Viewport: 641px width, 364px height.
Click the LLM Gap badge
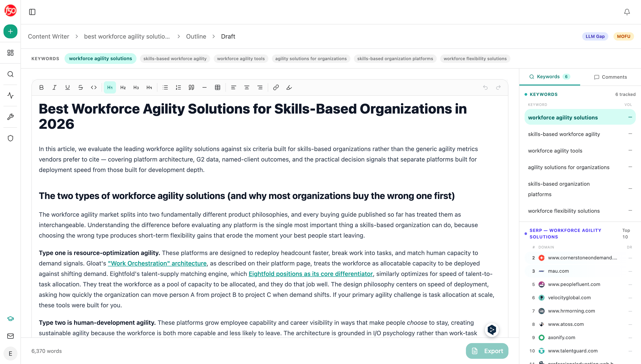coord(595,36)
